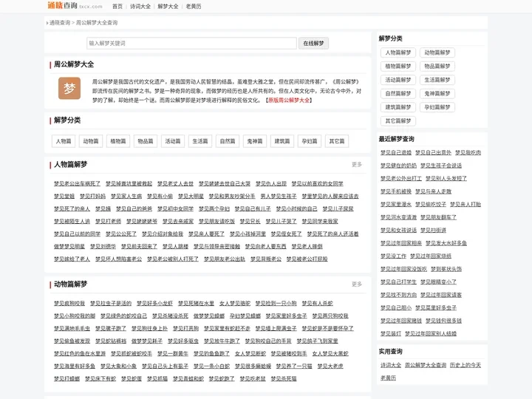Click the orange 梦 icon

pos(69,88)
